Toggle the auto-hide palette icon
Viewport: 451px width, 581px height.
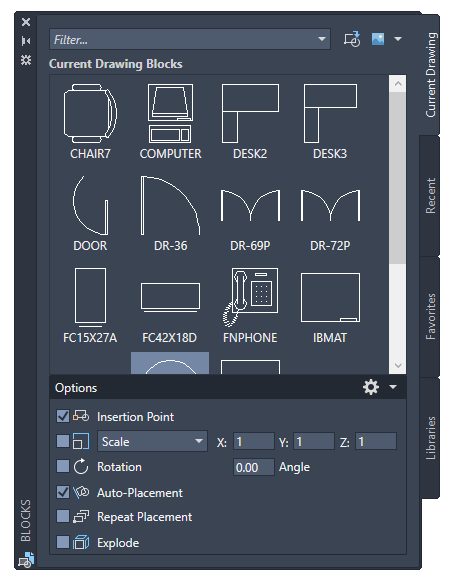tap(26, 41)
